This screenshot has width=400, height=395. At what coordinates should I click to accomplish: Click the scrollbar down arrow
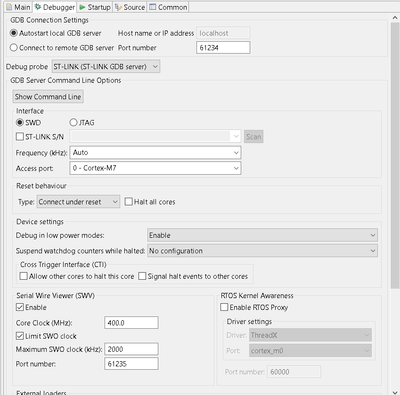pyautogui.click(x=395, y=392)
